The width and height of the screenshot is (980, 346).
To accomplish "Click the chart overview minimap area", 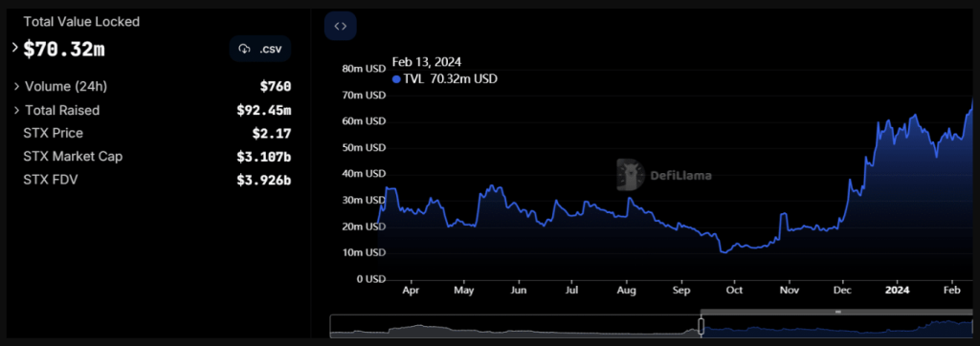I will (651, 326).
